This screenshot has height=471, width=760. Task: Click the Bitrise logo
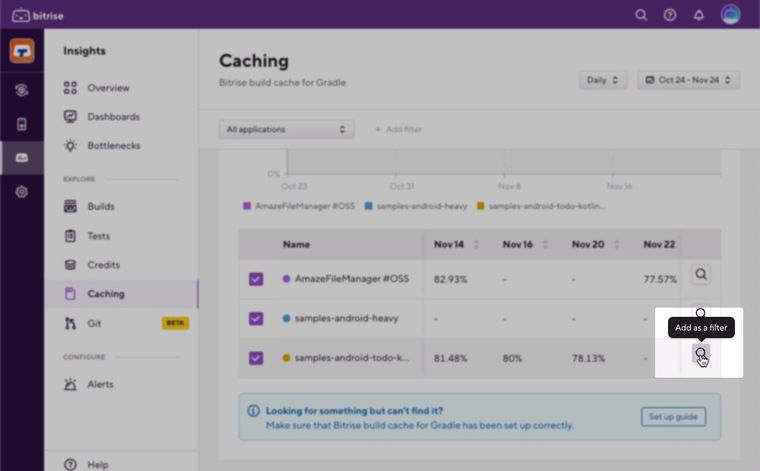coord(38,16)
